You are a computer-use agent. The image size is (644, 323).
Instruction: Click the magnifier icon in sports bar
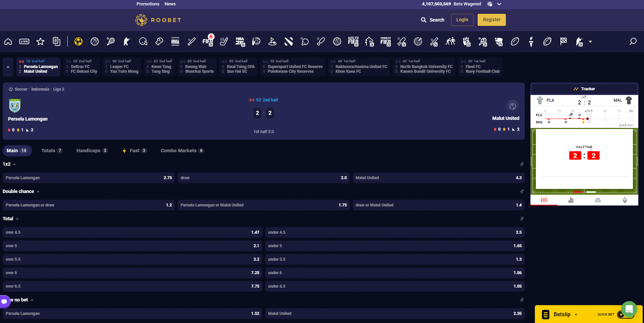click(633, 41)
